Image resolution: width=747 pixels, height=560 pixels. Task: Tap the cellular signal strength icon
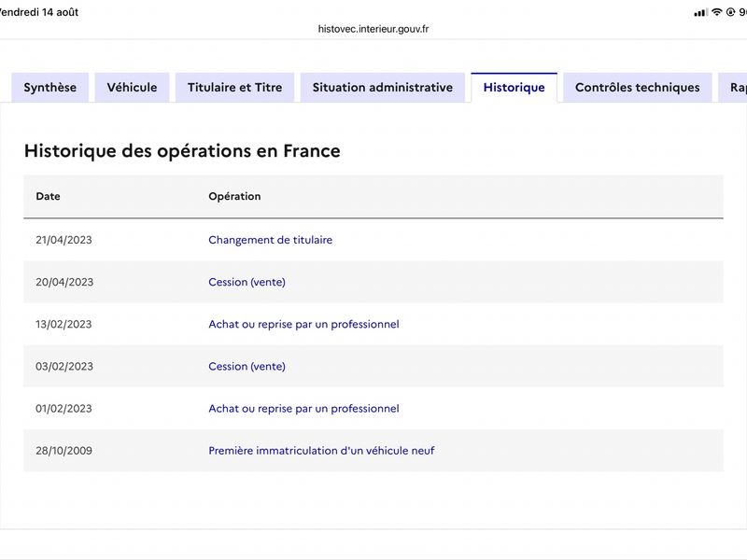point(700,13)
